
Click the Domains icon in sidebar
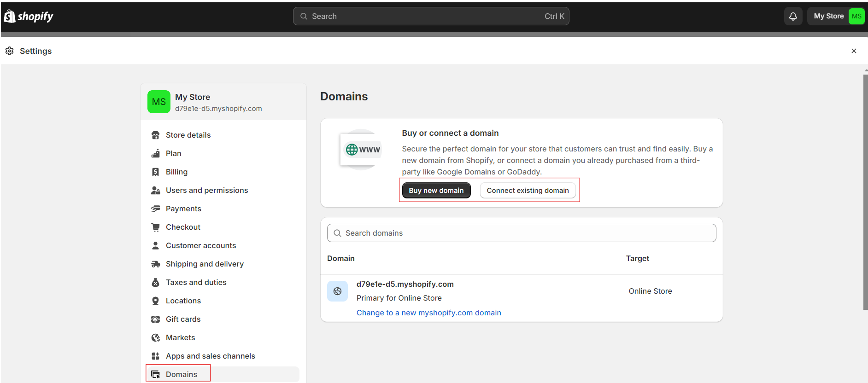156,374
